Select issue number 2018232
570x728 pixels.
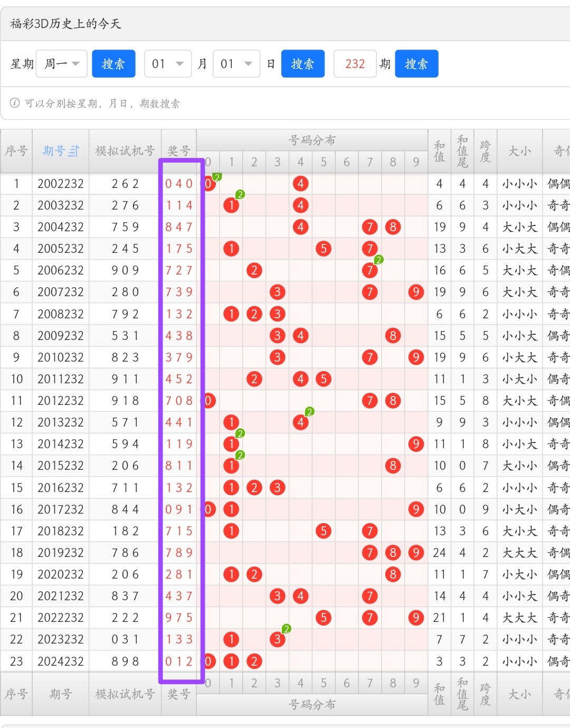tap(61, 531)
